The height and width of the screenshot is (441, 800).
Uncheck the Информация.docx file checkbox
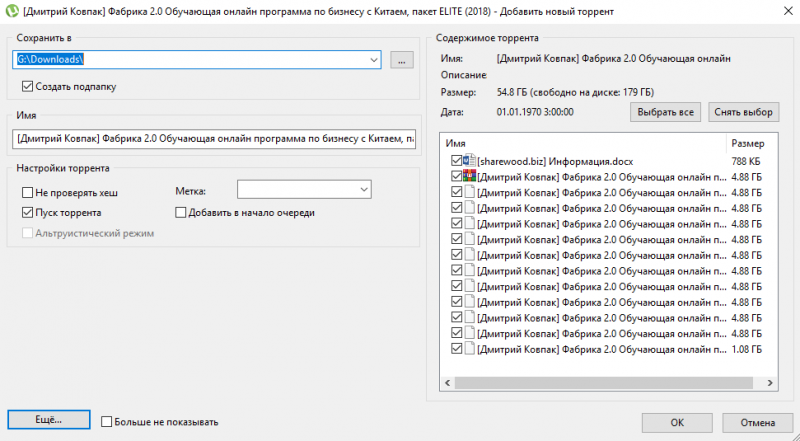pyautogui.click(x=457, y=160)
